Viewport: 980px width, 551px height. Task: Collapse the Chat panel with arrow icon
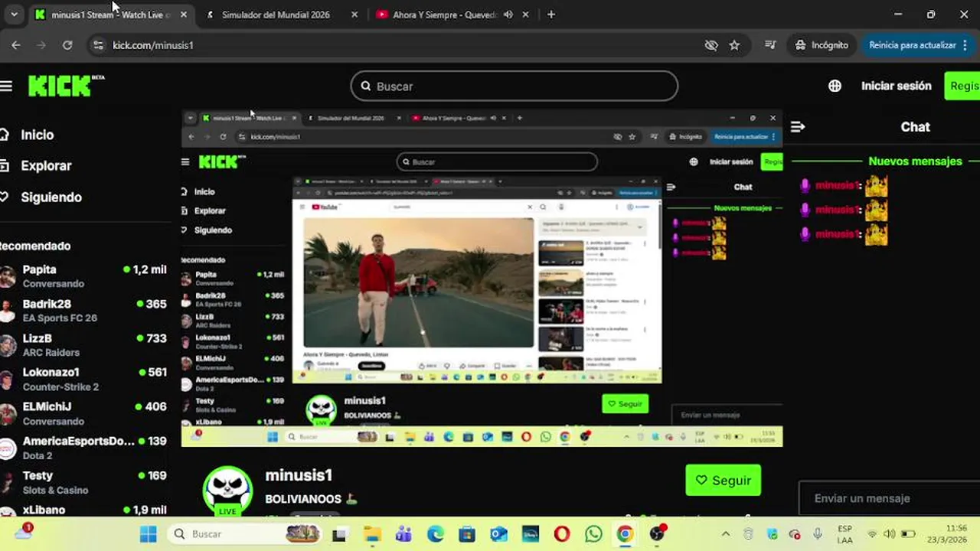point(798,127)
